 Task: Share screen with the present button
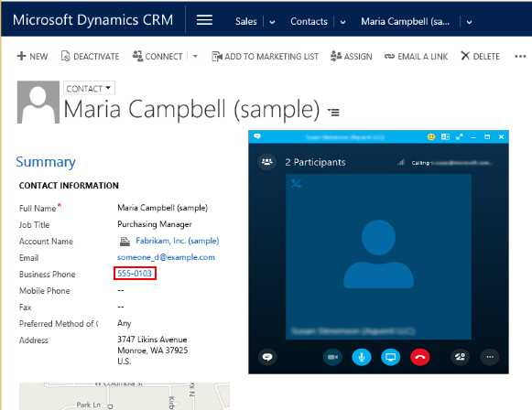pos(390,357)
